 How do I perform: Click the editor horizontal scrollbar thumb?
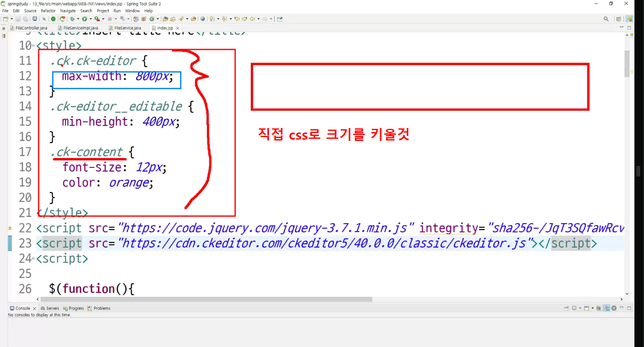pos(206,299)
